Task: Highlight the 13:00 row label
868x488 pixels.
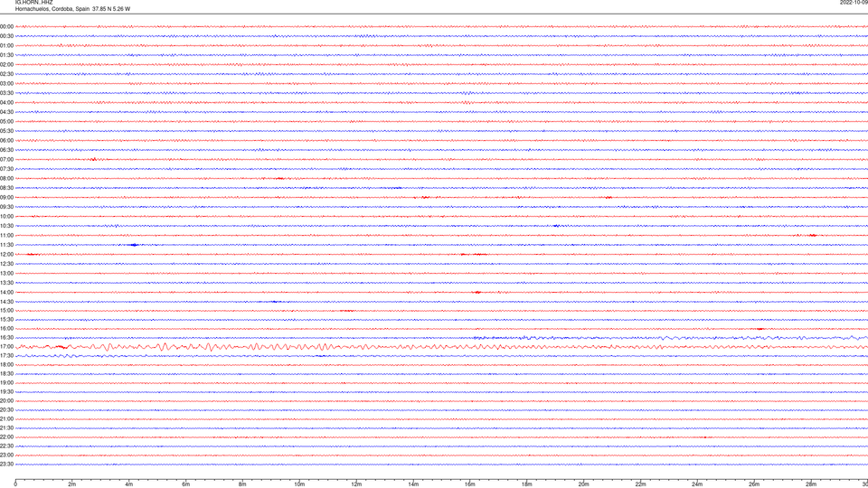Action: pyautogui.click(x=6, y=273)
